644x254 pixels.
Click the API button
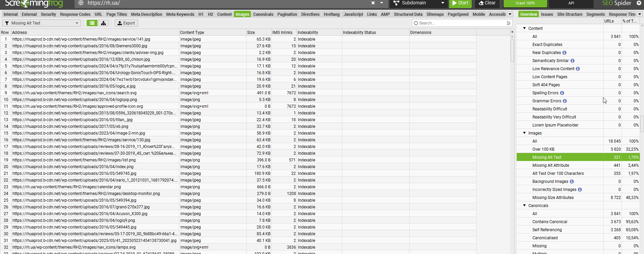(571, 3)
